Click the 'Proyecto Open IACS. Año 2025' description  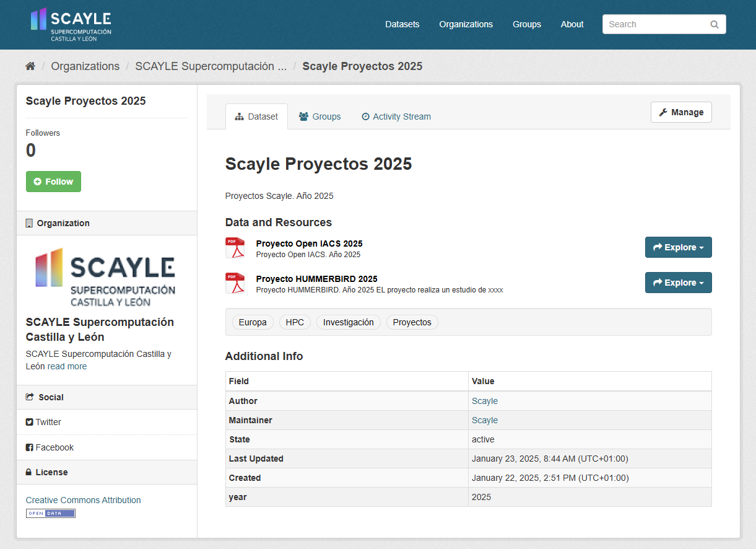pyautogui.click(x=308, y=255)
